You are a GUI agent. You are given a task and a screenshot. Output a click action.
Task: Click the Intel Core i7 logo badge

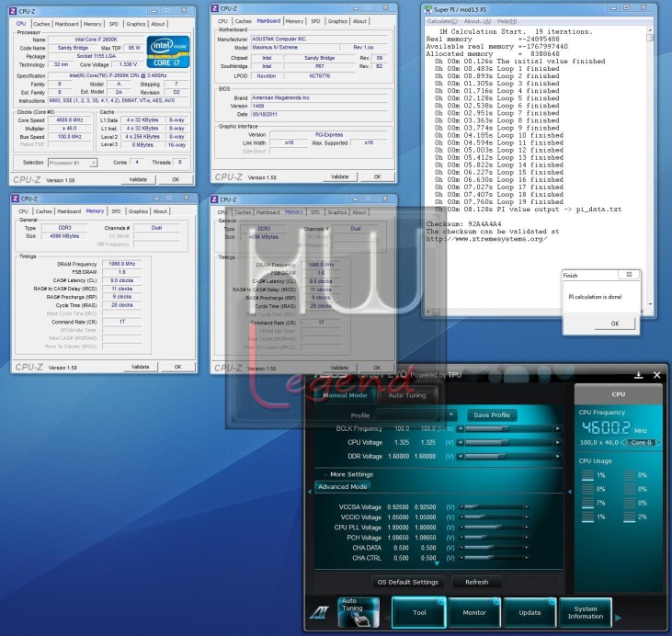coord(168,51)
